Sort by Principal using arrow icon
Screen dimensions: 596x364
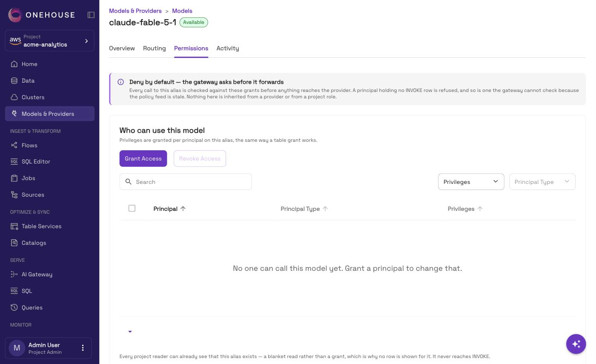pos(183,209)
